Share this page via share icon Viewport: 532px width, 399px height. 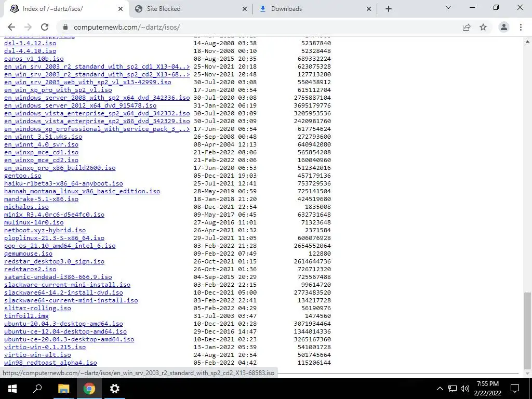click(467, 27)
